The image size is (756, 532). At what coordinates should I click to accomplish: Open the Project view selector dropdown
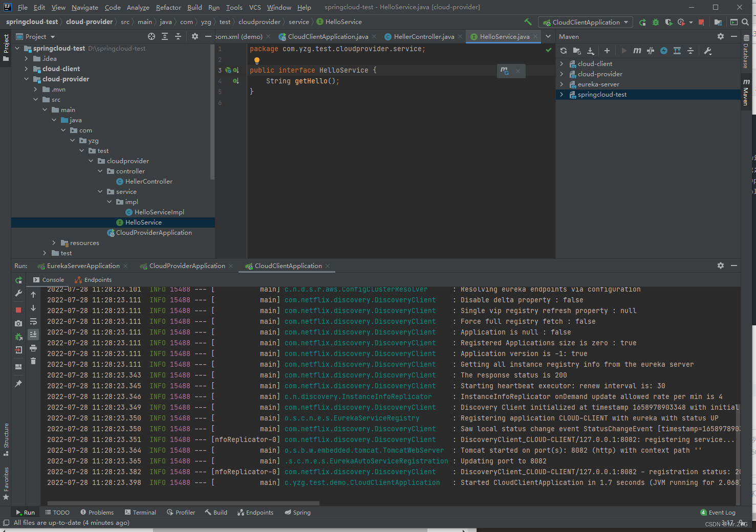point(35,36)
